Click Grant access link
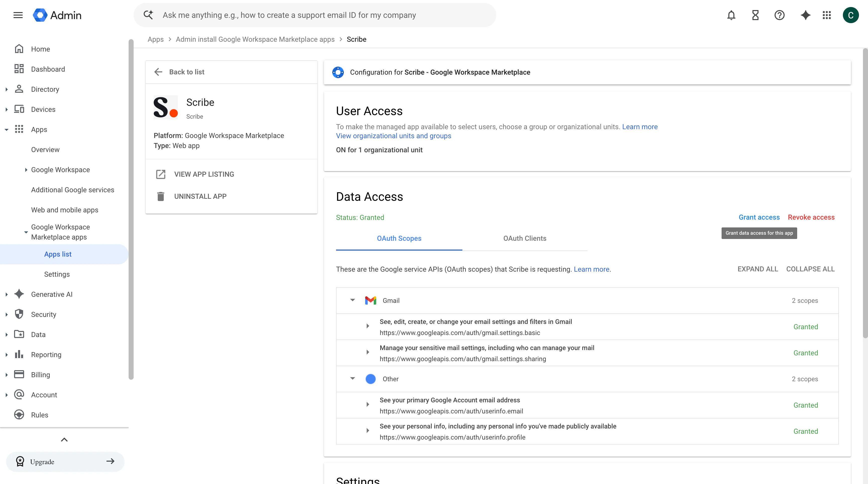The image size is (868, 484). coord(759,217)
